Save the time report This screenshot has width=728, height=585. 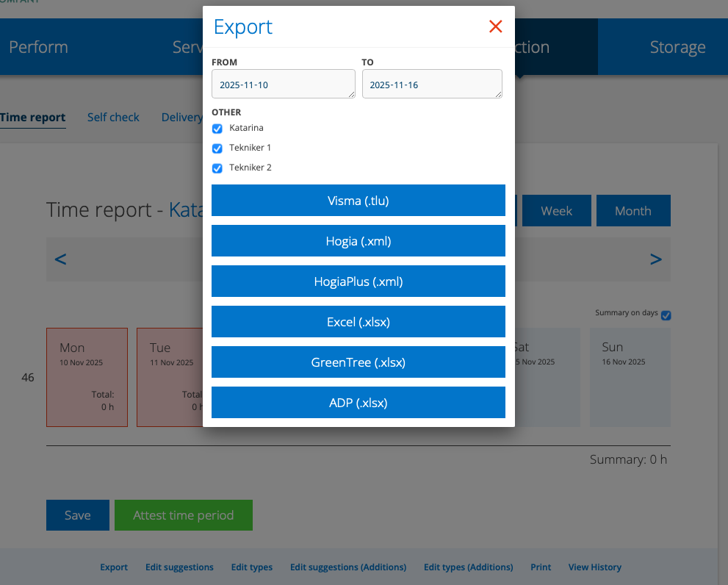click(x=77, y=515)
